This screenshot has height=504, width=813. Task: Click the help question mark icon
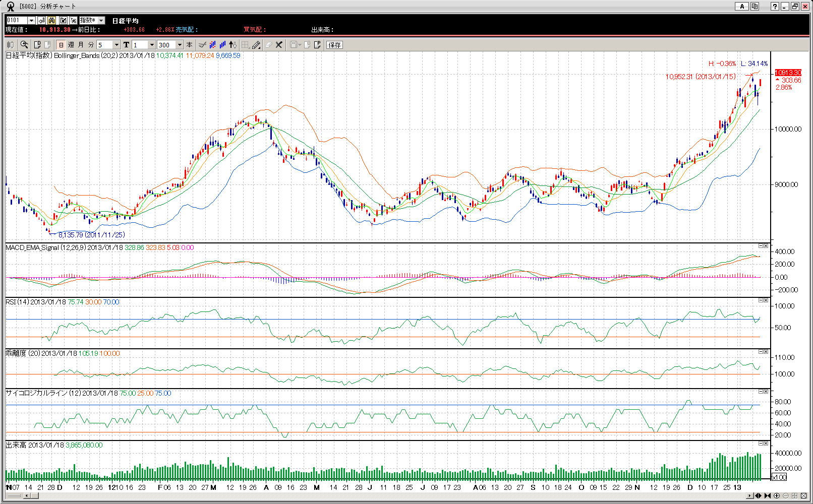point(775,7)
